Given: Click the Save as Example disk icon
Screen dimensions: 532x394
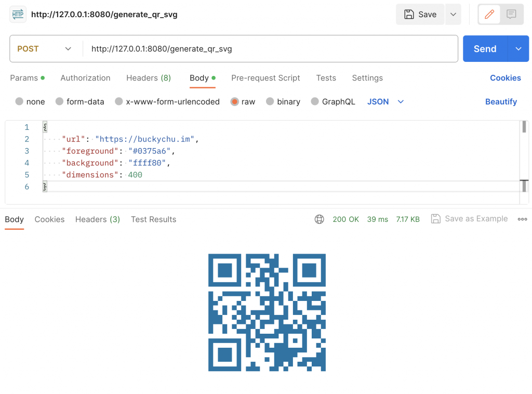Looking at the screenshot, I should click(436, 219).
